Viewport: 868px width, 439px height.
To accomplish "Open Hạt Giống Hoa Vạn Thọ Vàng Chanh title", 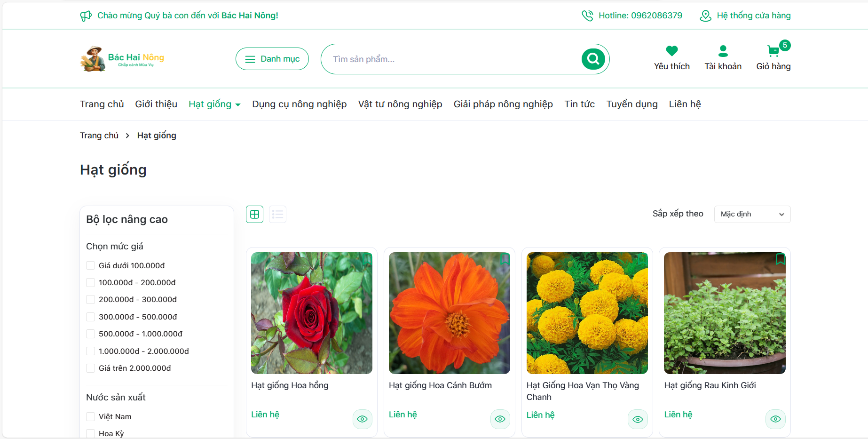I will coord(583,391).
